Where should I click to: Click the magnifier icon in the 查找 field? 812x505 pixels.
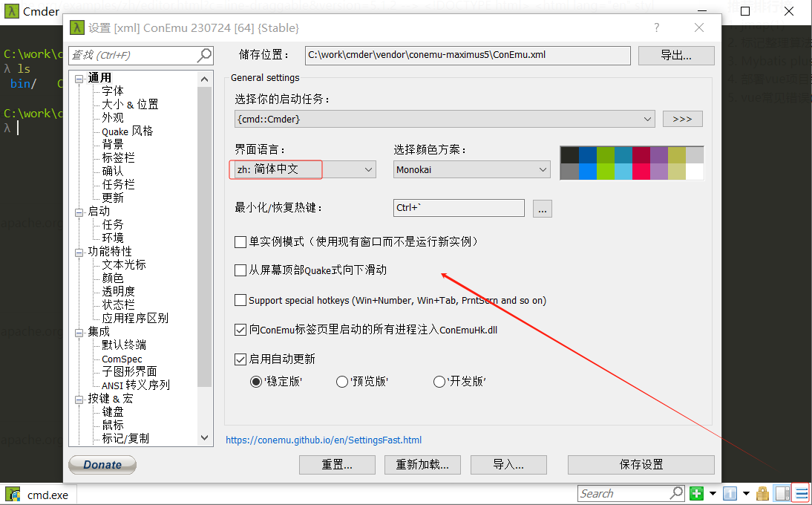click(x=205, y=55)
